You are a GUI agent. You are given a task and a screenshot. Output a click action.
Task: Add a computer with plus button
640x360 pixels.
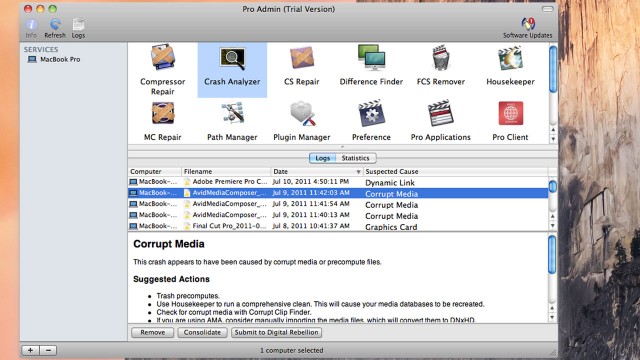click(x=31, y=350)
